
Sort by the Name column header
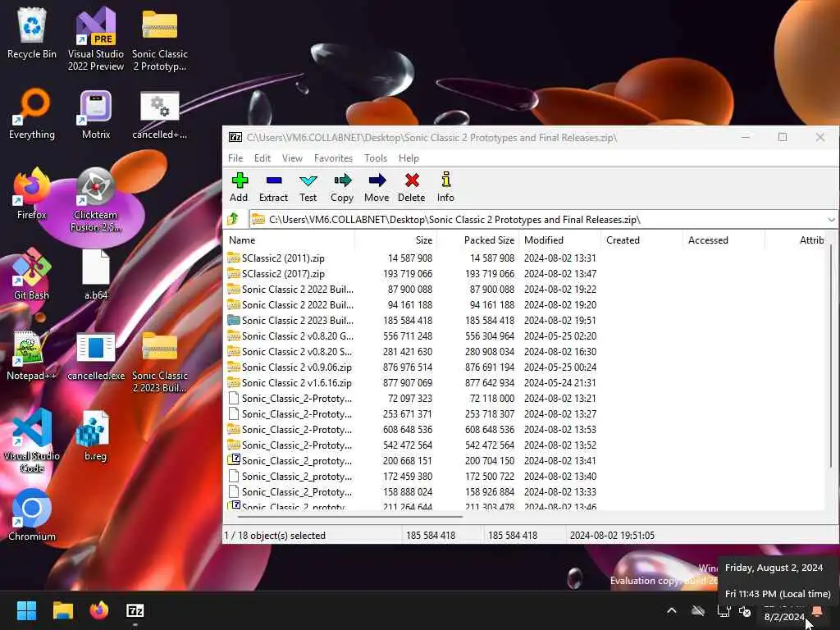point(290,240)
